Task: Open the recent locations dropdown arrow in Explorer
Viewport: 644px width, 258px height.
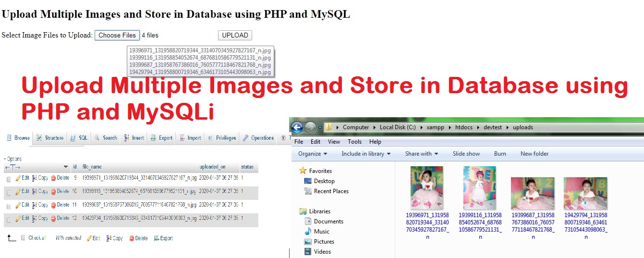Action: pyautogui.click(x=320, y=128)
